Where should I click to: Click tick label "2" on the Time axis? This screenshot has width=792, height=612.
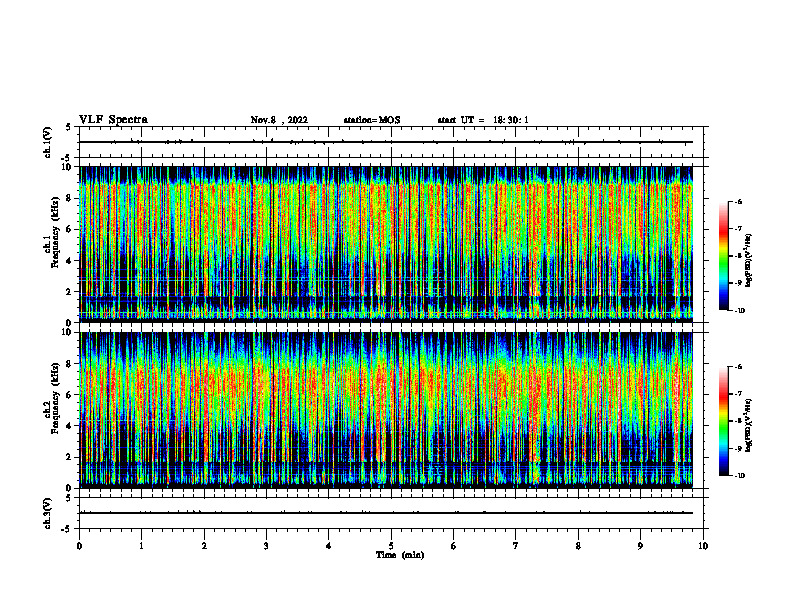pyautogui.click(x=204, y=546)
